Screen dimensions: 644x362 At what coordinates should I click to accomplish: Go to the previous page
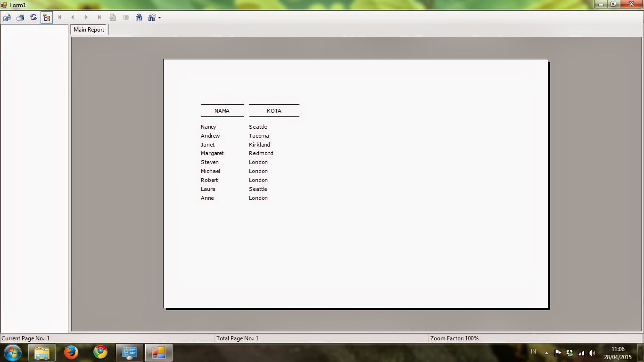pos(73,17)
